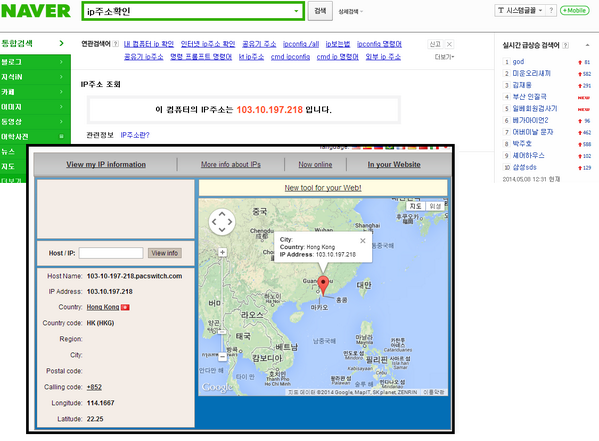The image size is (599, 441).
Task: Close the map info popup
Action: click(363, 240)
